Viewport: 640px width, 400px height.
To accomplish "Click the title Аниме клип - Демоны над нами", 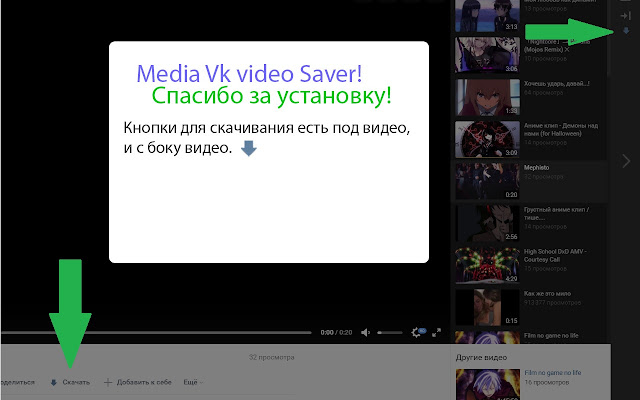I will click(x=561, y=129).
